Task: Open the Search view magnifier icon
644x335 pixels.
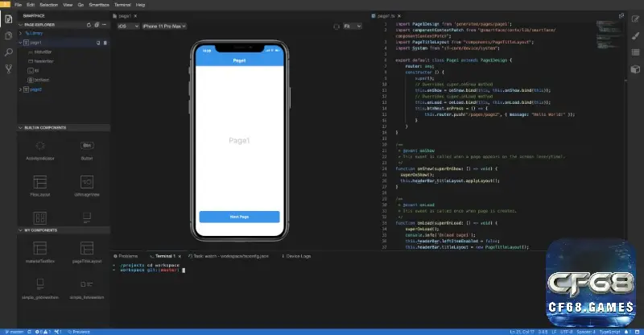Action: coord(9,52)
